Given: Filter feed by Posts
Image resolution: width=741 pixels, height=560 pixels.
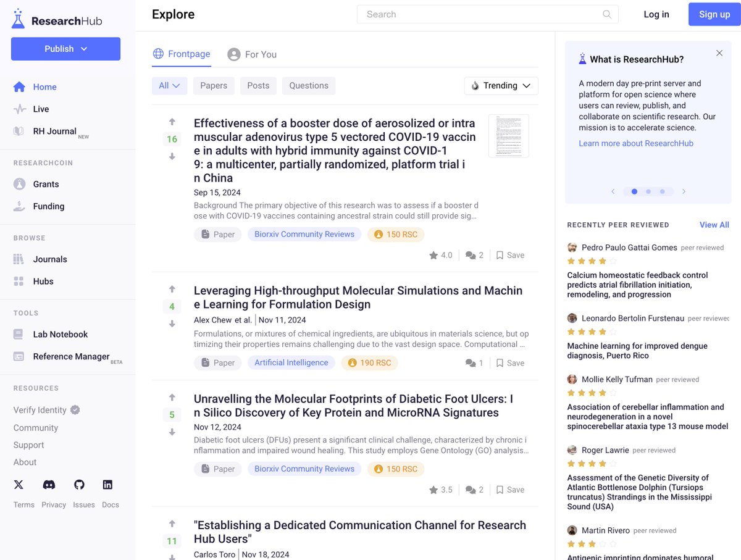Looking at the screenshot, I should point(258,86).
